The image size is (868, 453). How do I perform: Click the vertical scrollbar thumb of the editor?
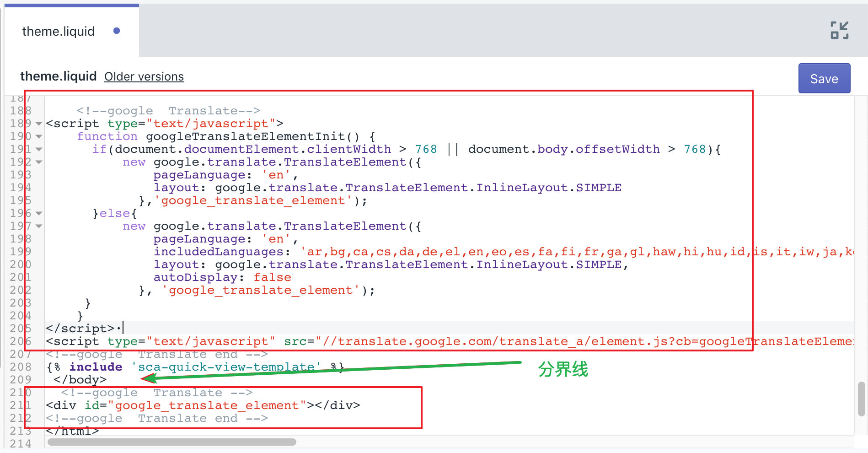pyautogui.click(x=862, y=399)
